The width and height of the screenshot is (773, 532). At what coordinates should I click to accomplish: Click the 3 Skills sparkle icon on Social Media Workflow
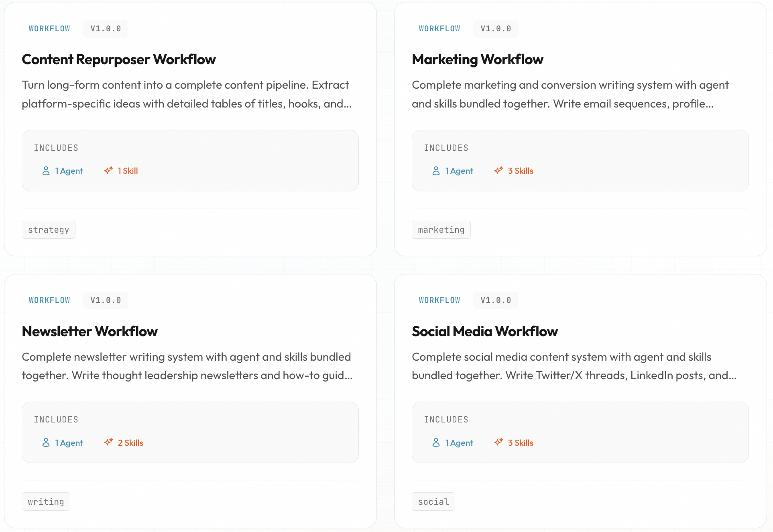498,442
